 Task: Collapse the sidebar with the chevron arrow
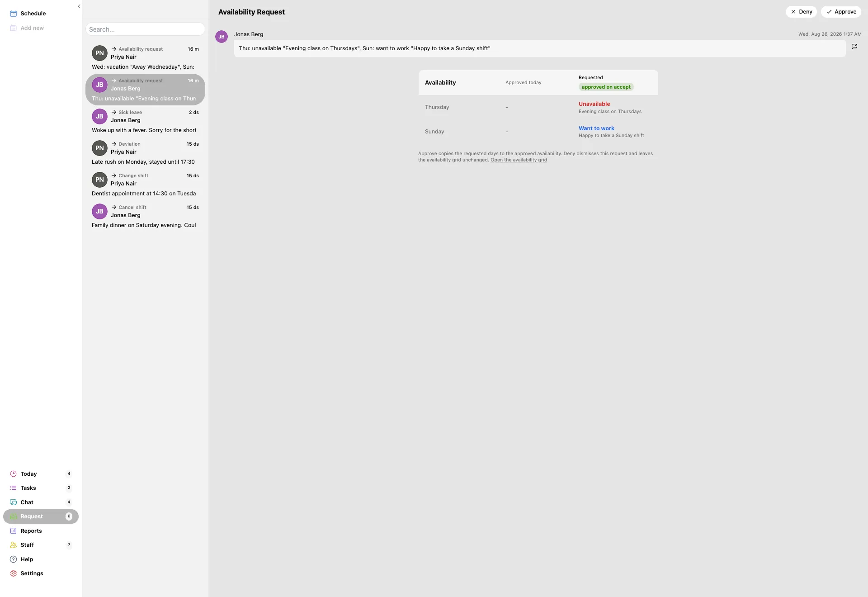click(79, 6)
